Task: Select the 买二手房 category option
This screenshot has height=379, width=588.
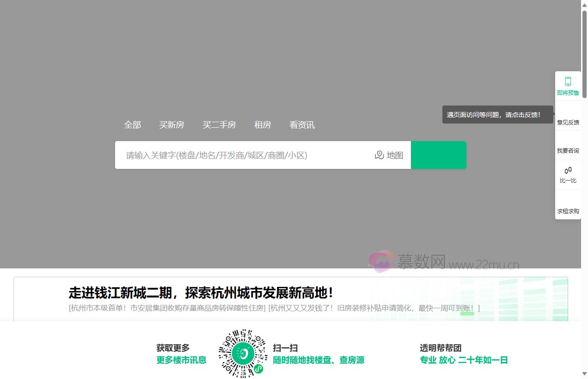Action: coord(219,124)
